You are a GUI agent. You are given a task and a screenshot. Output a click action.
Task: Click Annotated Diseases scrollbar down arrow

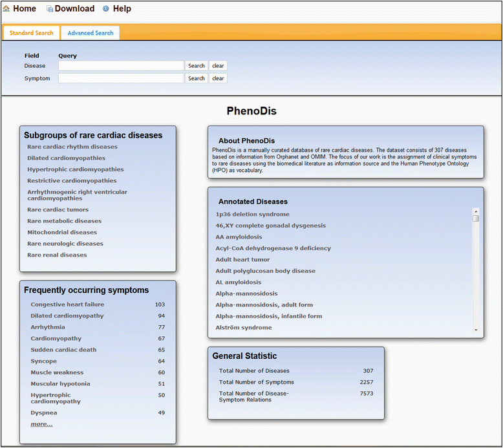[476, 330]
